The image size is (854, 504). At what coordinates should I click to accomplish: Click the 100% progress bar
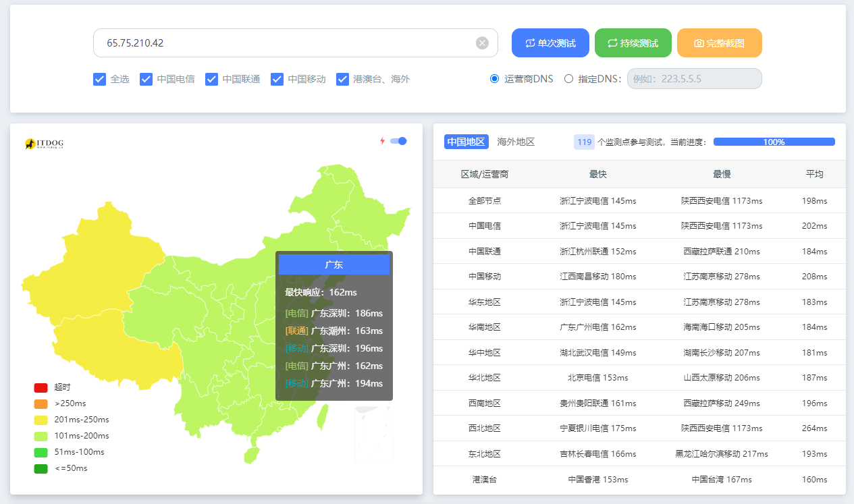(774, 142)
